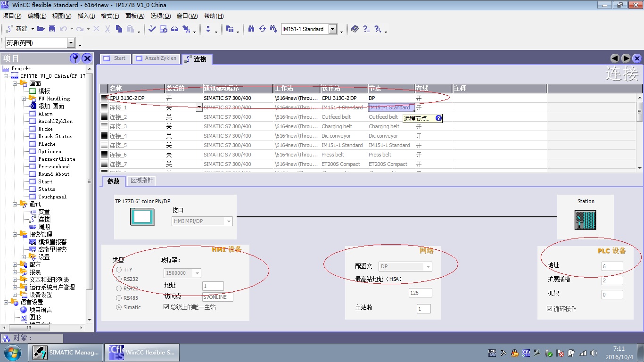644x362 pixels.
Task: Select the RS485 type radio button
Action: [x=119, y=298]
